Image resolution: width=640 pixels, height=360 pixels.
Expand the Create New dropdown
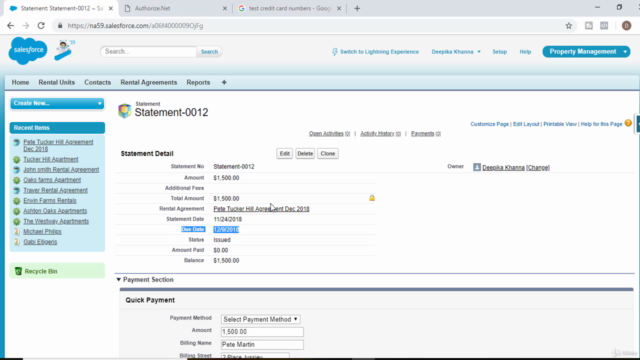[57, 103]
